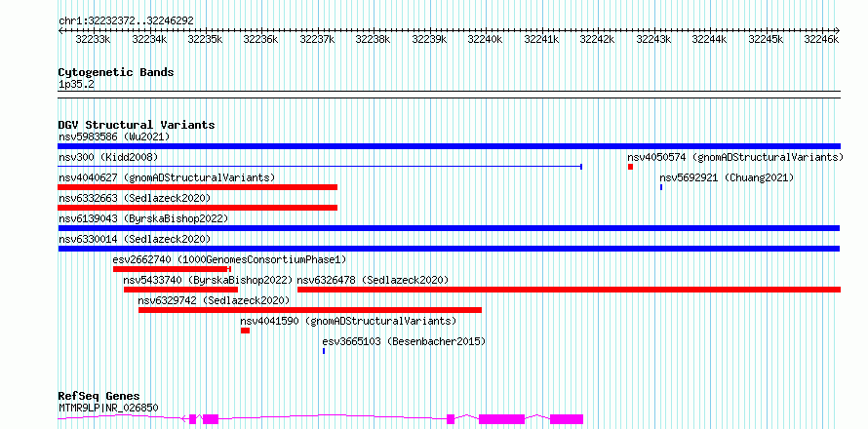Click the 32243k ruler tick label
This screenshot has height=429, width=868.
click(653, 39)
